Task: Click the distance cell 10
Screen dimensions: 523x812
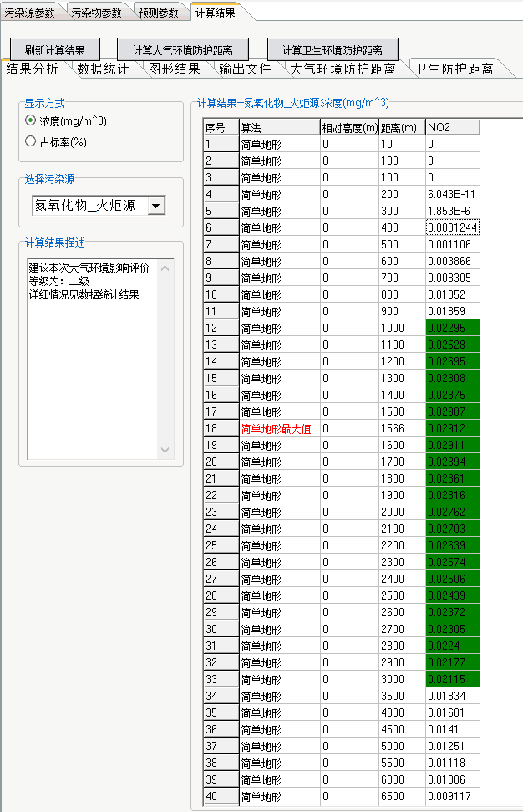Action: click(x=403, y=144)
